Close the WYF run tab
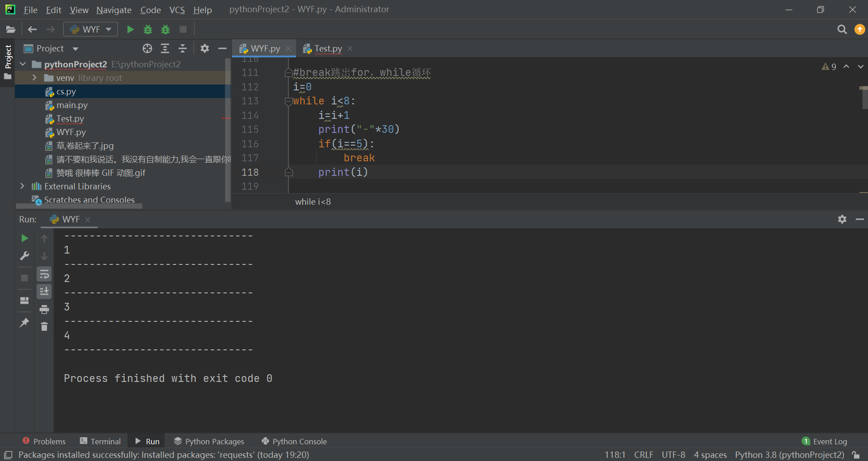This screenshot has width=868, height=461. (x=88, y=219)
